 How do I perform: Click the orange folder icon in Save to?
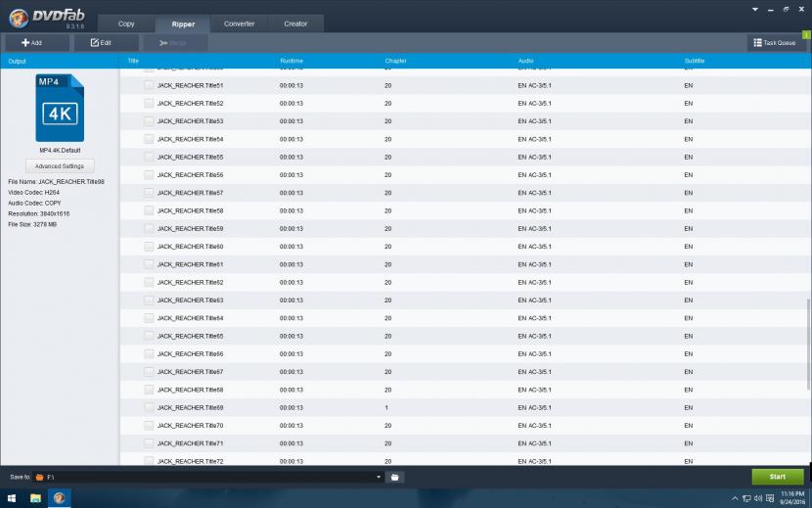tap(39, 477)
